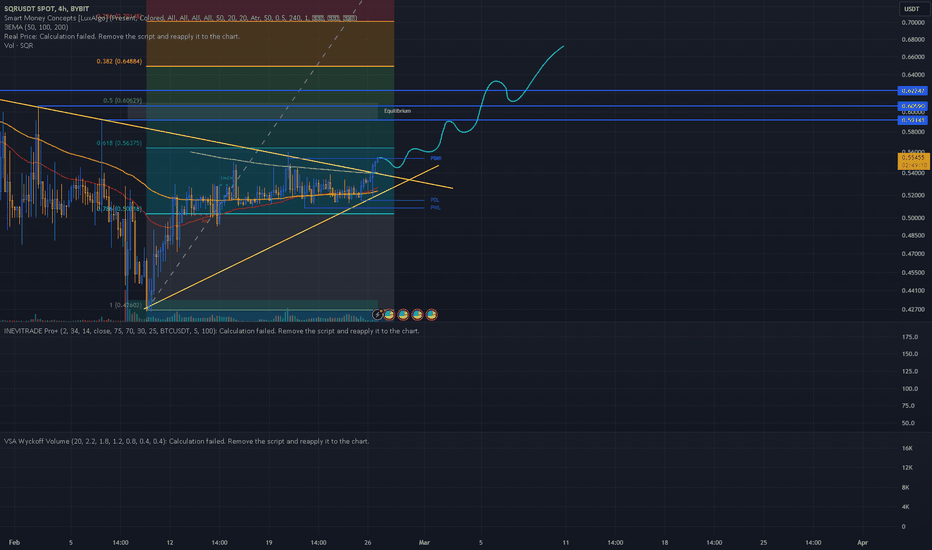932x550 pixels.
Task: Click the Apr label on time axis
Action: pyautogui.click(x=862, y=543)
